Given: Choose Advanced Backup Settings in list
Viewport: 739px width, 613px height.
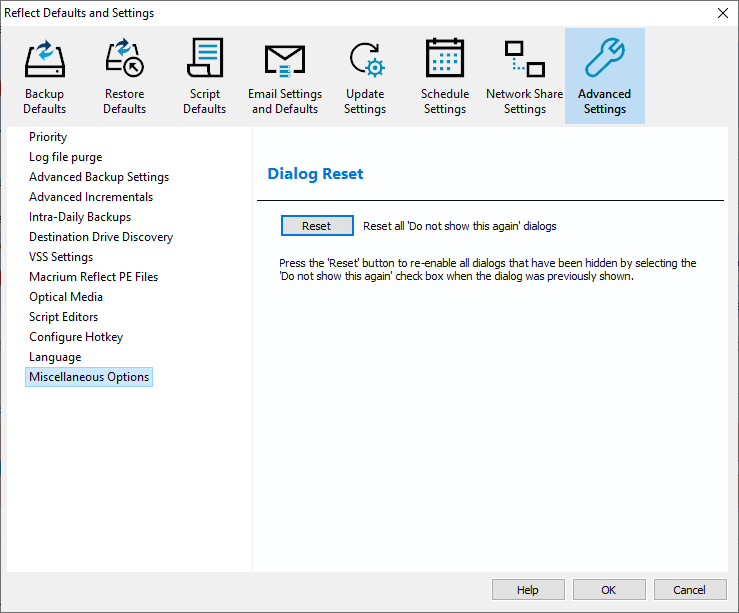Looking at the screenshot, I should 99,177.
